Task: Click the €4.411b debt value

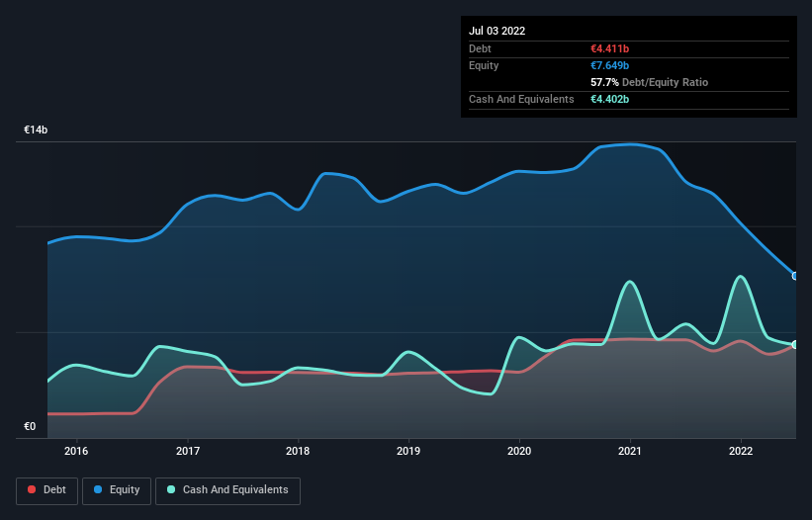Action: (x=609, y=48)
